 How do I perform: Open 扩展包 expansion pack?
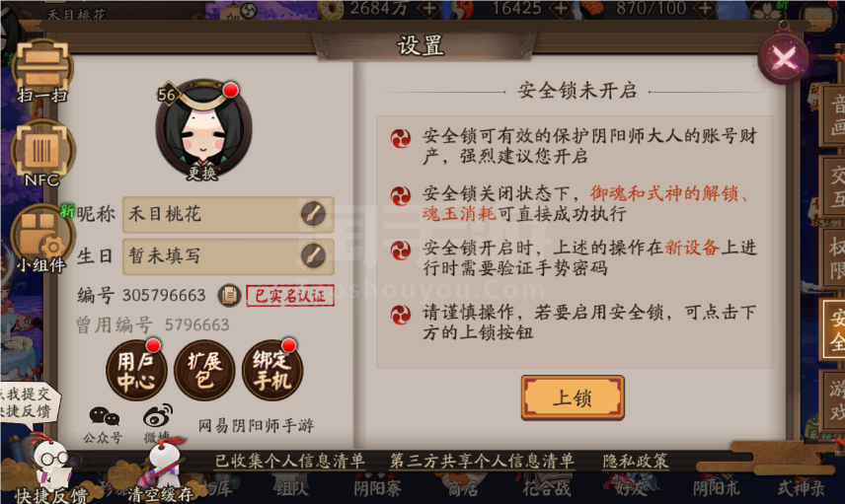(x=204, y=371)
